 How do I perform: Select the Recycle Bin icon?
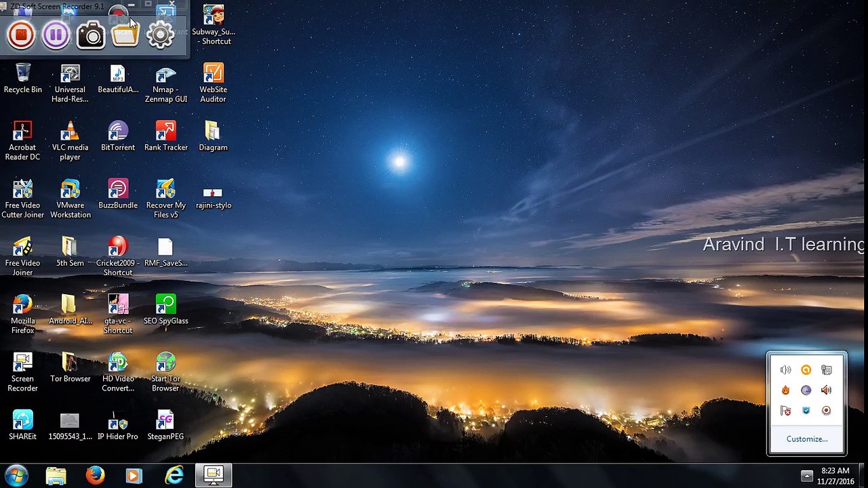click(x=23, y=79)
